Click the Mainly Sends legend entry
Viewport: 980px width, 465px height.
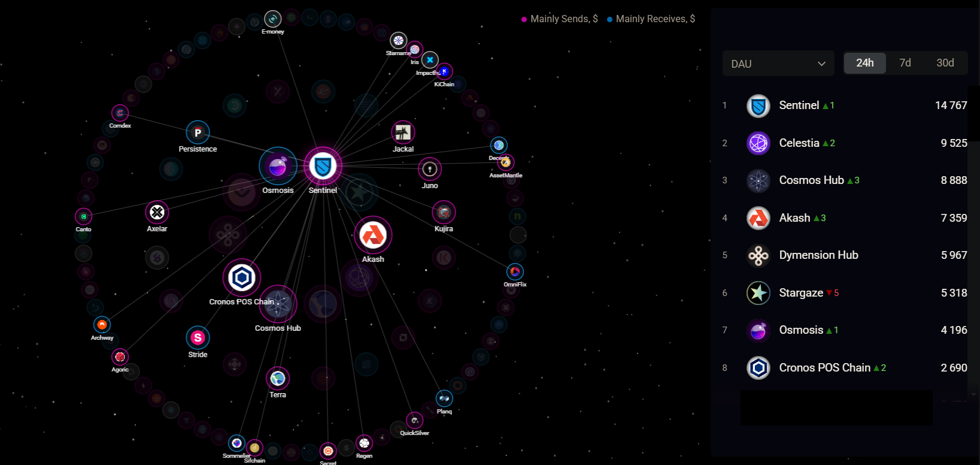click(x=560, y=19)
